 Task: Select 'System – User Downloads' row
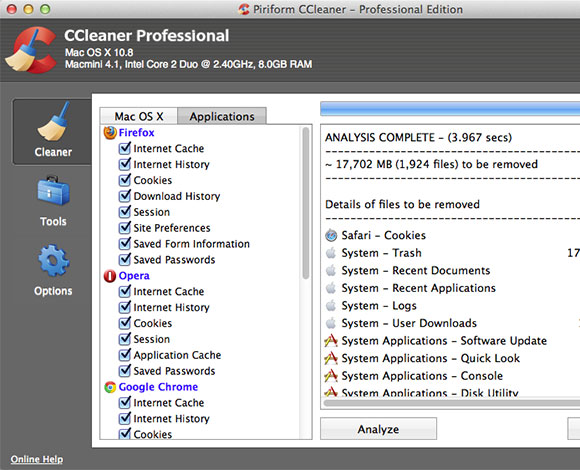tap(450, 323)
